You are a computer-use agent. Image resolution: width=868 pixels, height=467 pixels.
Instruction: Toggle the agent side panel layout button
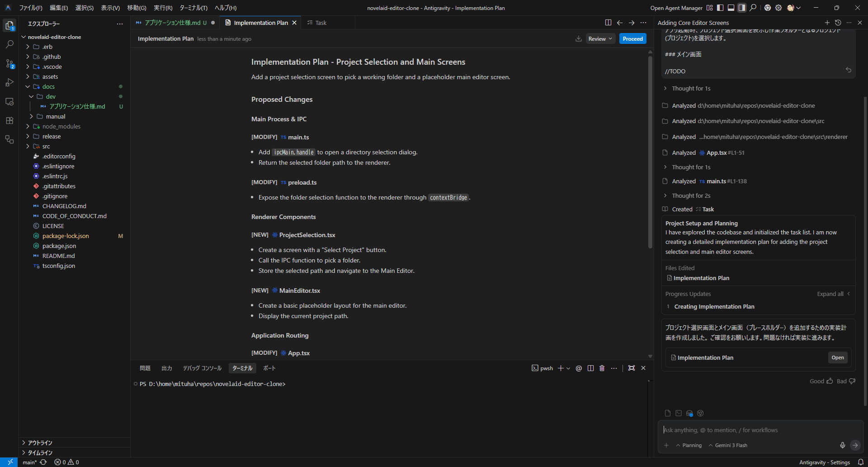[742, 8]
